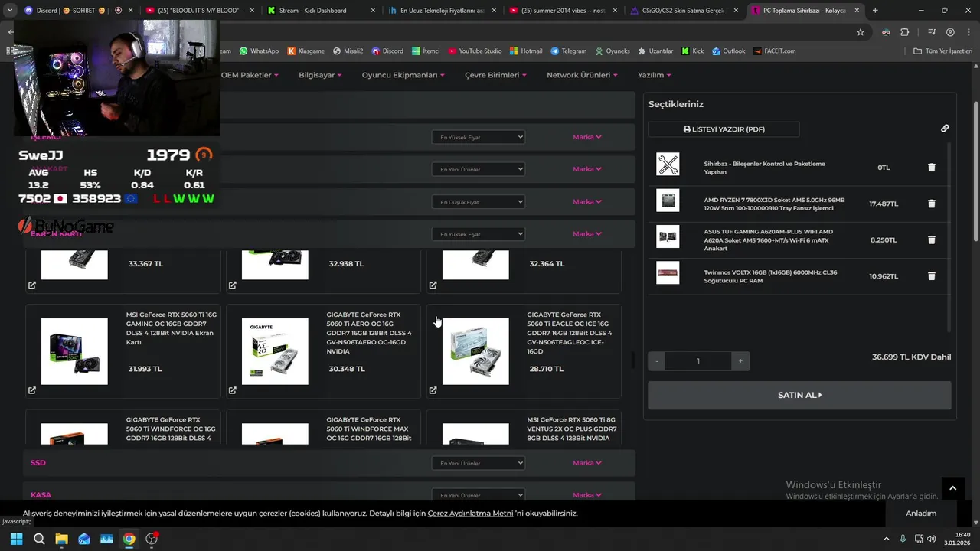Open details icon for 32.364 TL card
Viewport: 980px width, 551px height.
[x=433, y=285]
